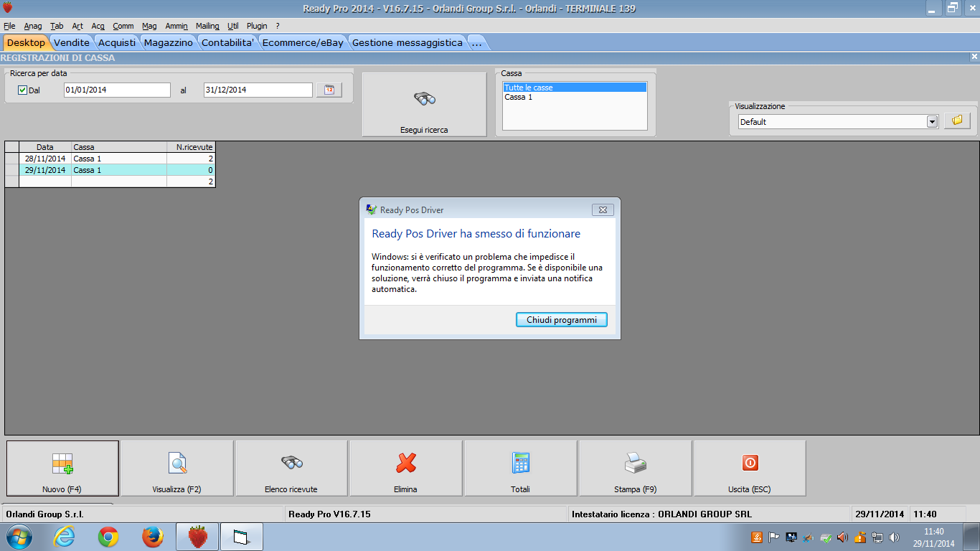Select 'Cassa 1' in the Cassa filter list
Image resolution: width=980 pixels, height=551 pixels.
(x=575, y=97)
